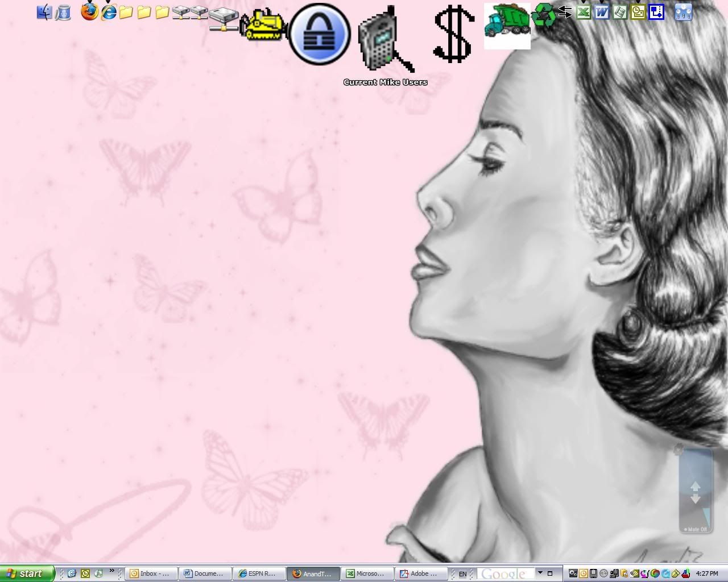Screen dimensions: 728x582
Task: Launch Excel from the dock
Action: tap(583, 12)
